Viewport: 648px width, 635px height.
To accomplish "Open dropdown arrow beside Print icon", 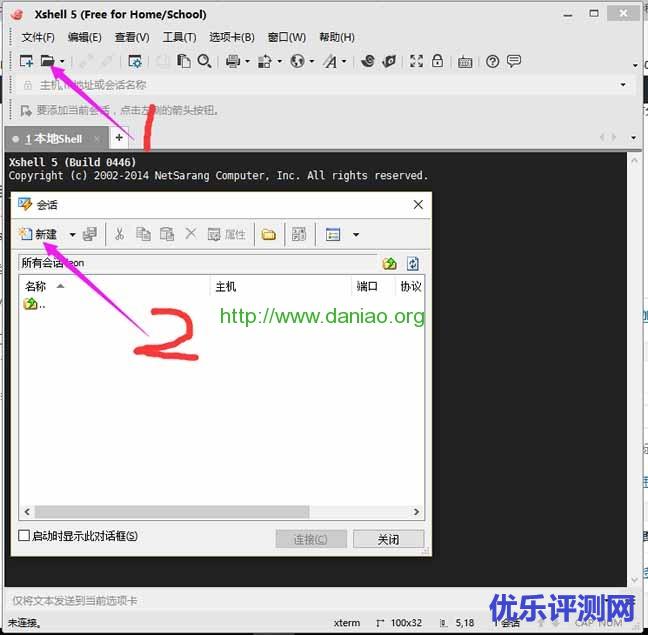I will click(x=247, y=62).
